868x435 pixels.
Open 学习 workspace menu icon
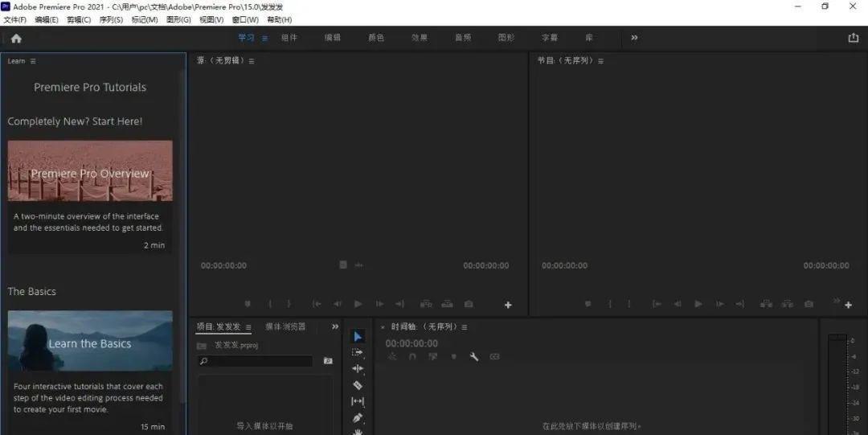pos(264,39)
